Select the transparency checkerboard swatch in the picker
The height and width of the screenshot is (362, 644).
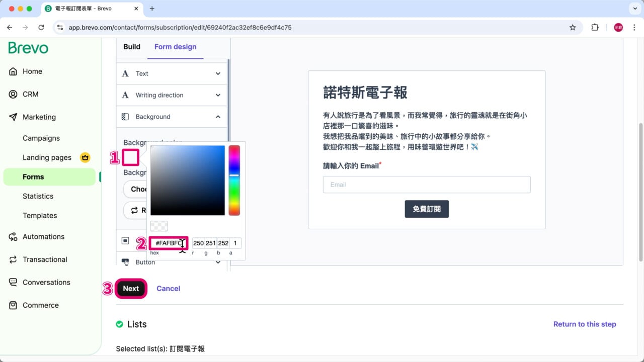click(x=159, y=226)
